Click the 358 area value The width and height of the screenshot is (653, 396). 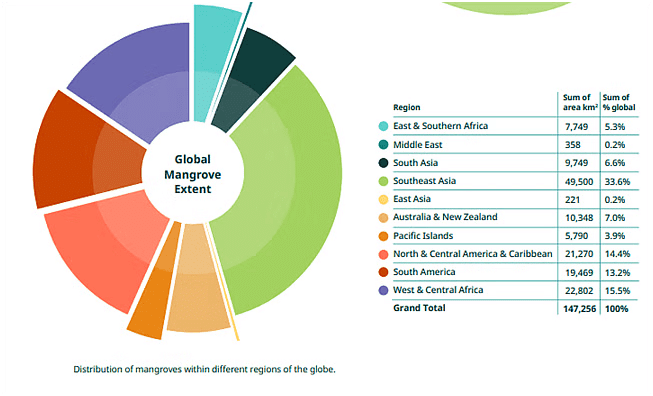[x=573, y=145]
